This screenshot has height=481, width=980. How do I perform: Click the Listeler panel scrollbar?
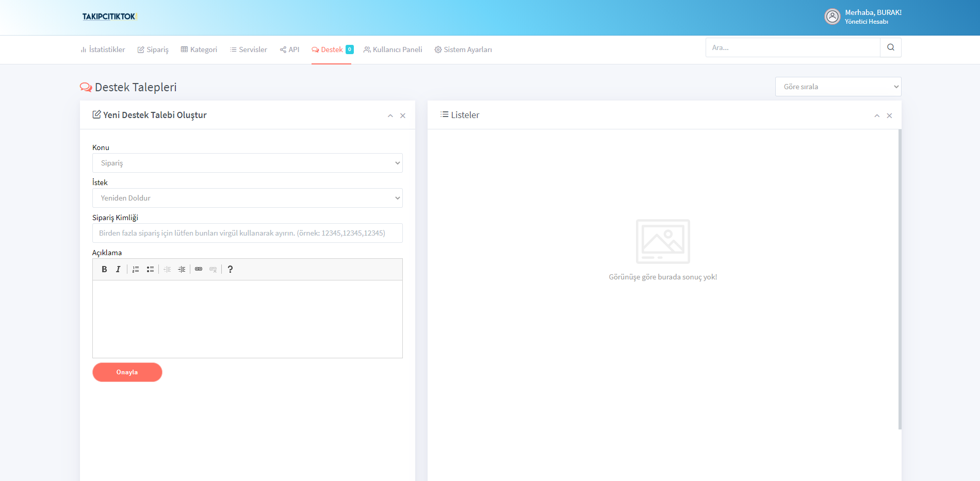coord(900,279)
